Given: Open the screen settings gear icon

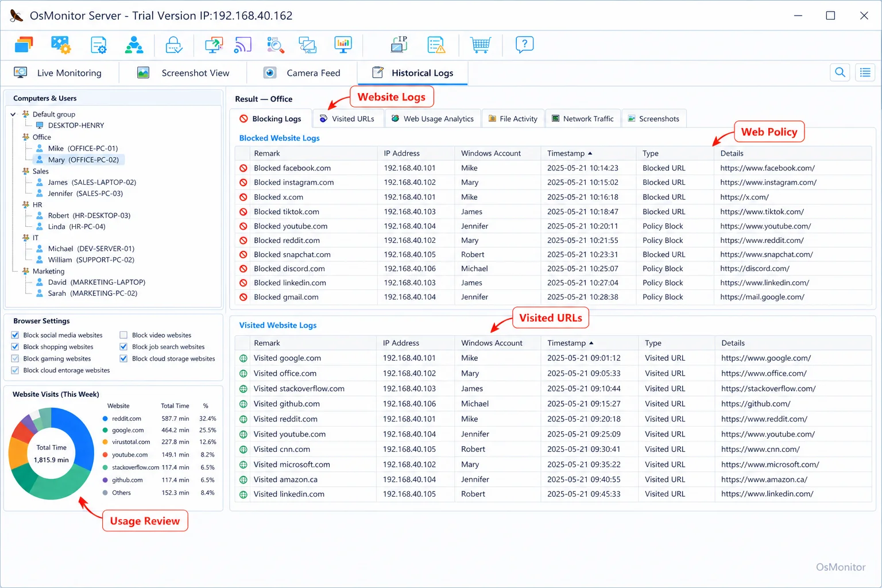Looking at the screenshot, I should coord(61,45).
